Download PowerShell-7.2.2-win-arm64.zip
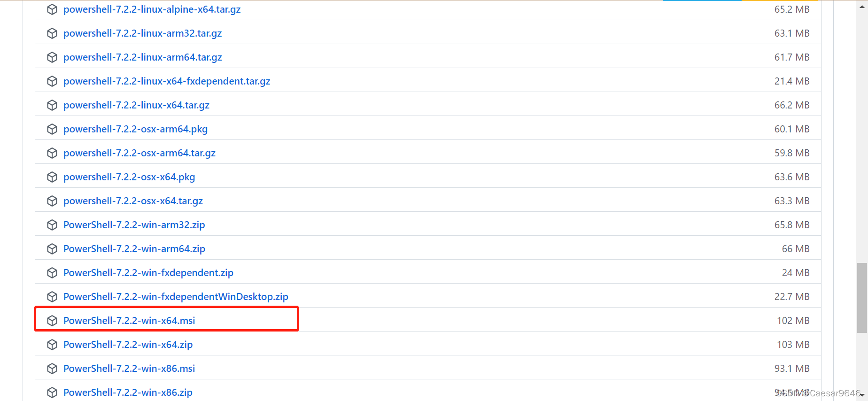868x401 pixels. click(x=134, y=249)
